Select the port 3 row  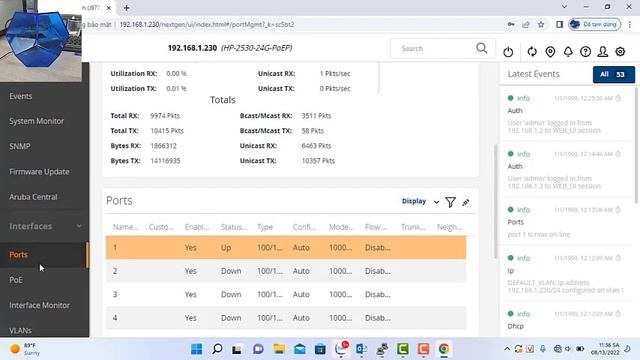286,294
